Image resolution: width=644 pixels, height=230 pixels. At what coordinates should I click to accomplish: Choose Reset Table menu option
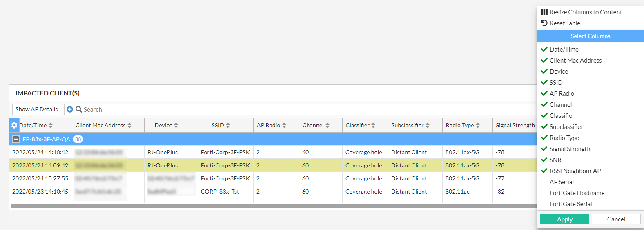(565, 23)
